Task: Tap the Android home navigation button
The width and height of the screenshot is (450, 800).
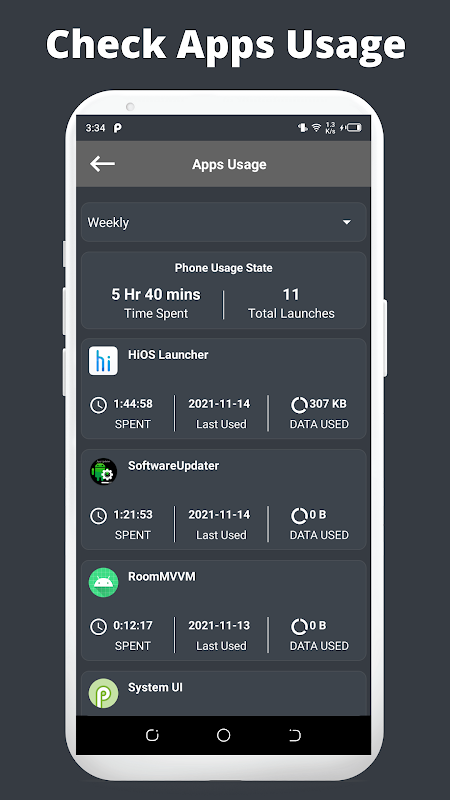Action: click(x=223, y=735)
